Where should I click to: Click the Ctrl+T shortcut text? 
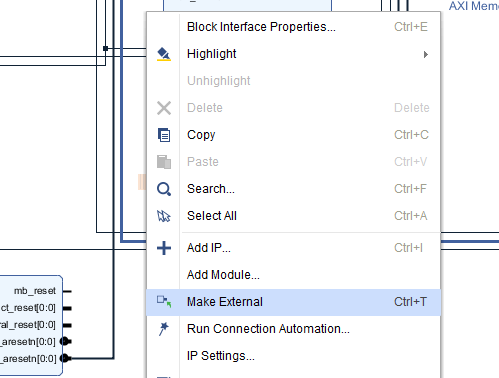click(410, 302)
